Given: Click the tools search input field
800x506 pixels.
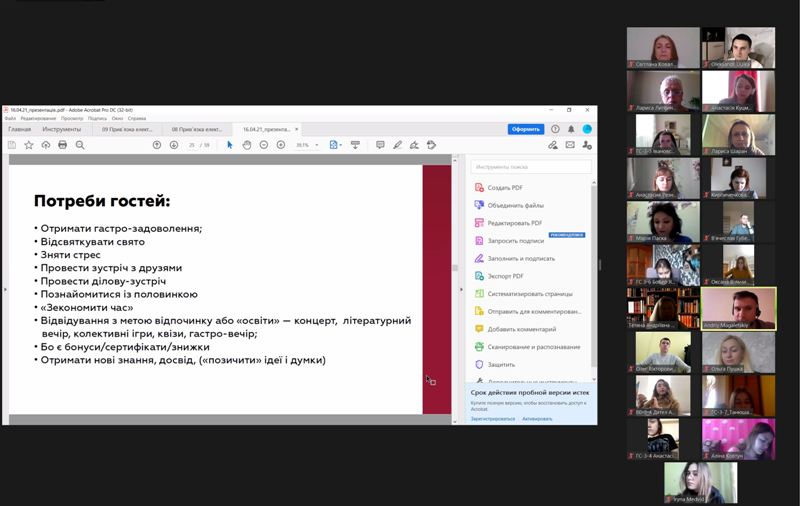Looking at the screenshot, I should (531, 167).
